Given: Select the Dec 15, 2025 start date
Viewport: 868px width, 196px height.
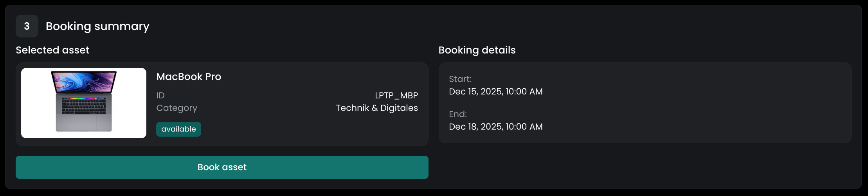Looking at the screenshot, I should [x=495, y=91].
